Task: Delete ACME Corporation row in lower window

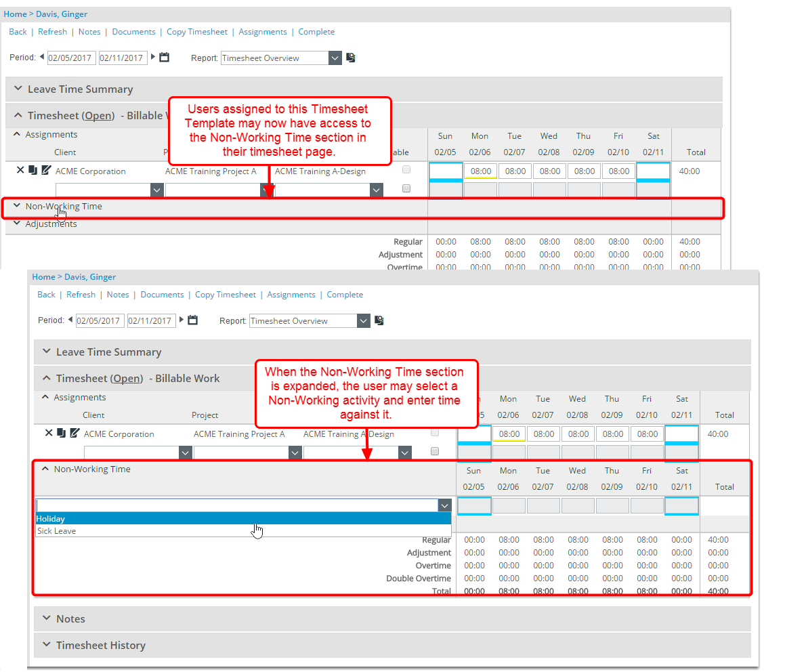Action: (x=49, y=433)
